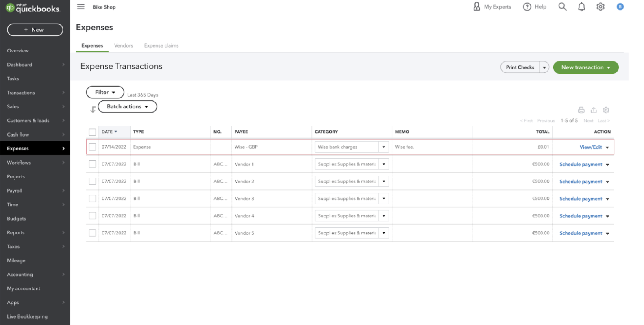Check the Vendor 5 bill row
The width and height of the screenshot is (644, 325).
[x=92, y=233]
